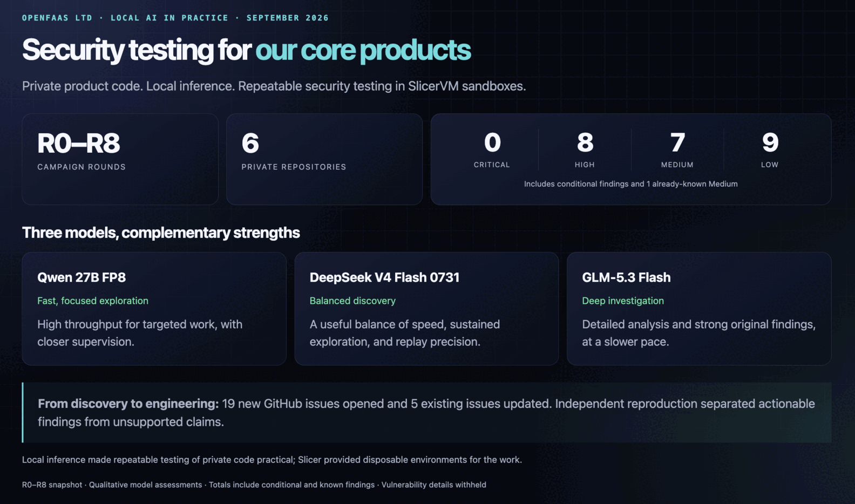The height and width of the screenshot is (504, 855).
Task: Open the DeepSeek V4 Flash 0731 card
Action: [426, 309]
